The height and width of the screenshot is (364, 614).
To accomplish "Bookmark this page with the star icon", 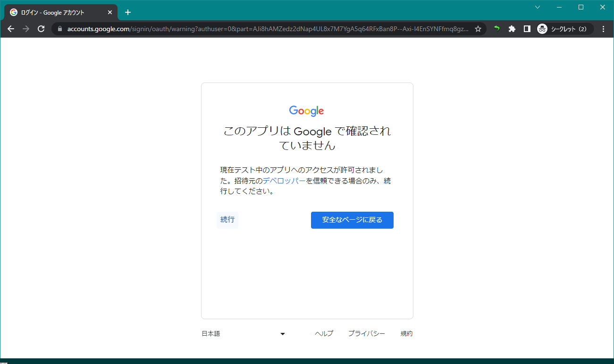I will pos(478,29).
